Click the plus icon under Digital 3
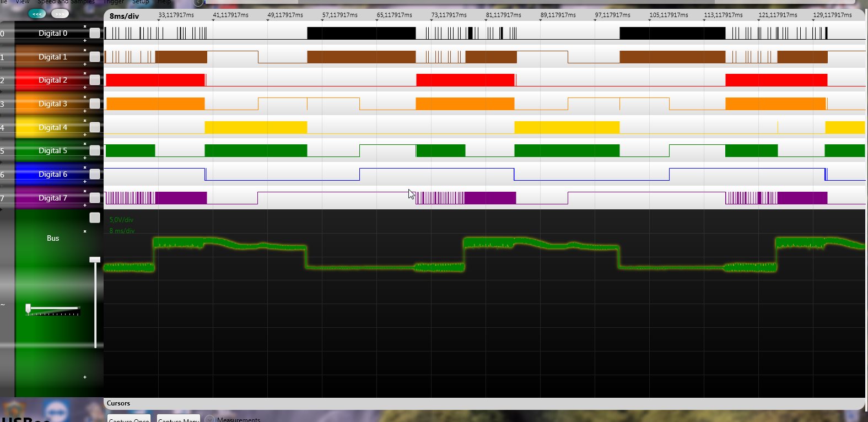The image size is (868, 422). coord(85,111)
